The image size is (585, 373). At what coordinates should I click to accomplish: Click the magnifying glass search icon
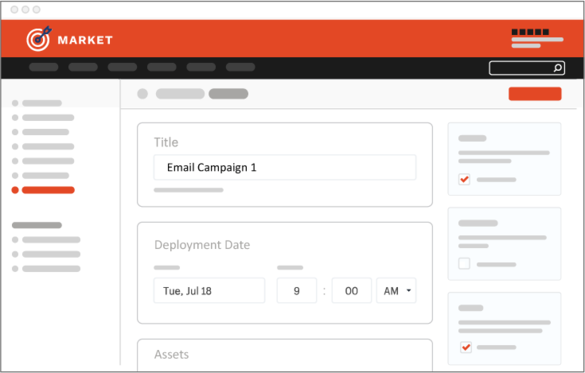(557, 68)
